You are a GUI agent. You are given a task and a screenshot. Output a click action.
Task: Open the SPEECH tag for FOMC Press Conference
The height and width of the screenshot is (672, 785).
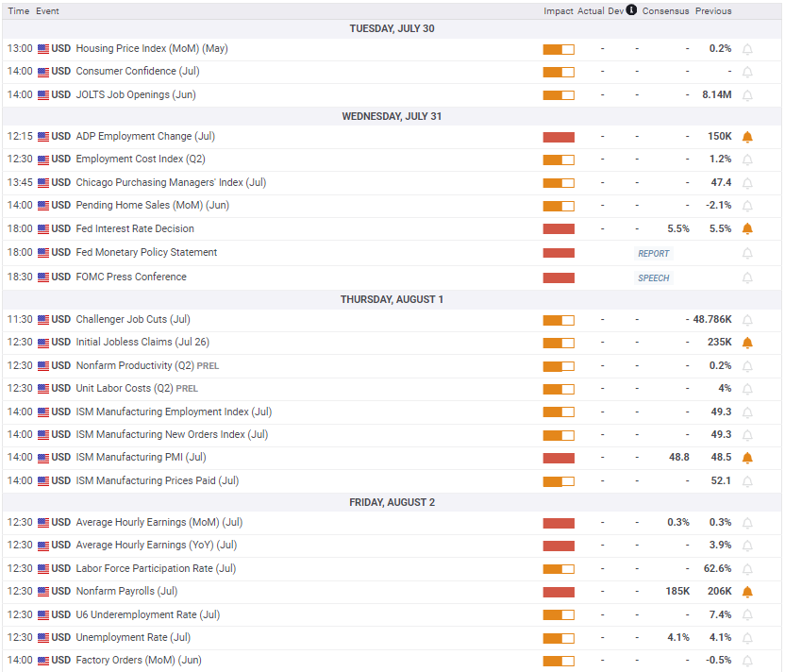[653, 277]
